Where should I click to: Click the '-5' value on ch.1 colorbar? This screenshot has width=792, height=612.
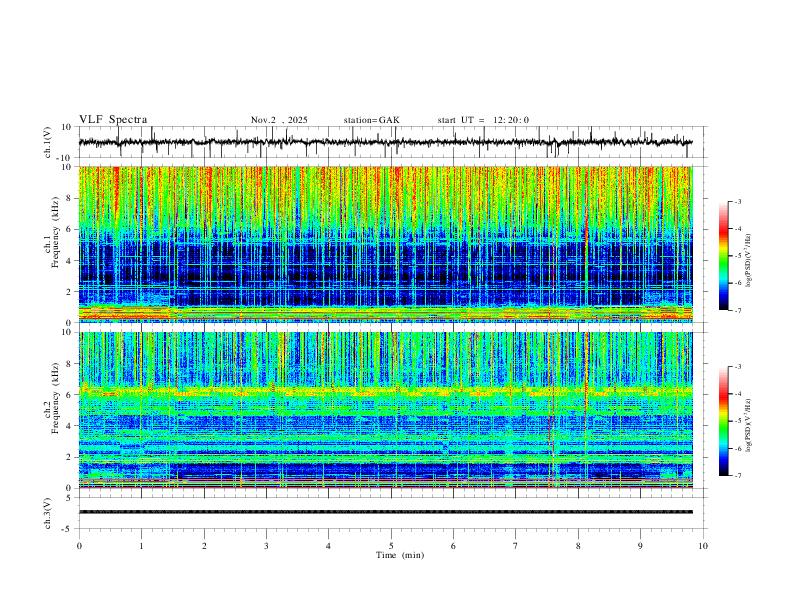click(737, 256)
